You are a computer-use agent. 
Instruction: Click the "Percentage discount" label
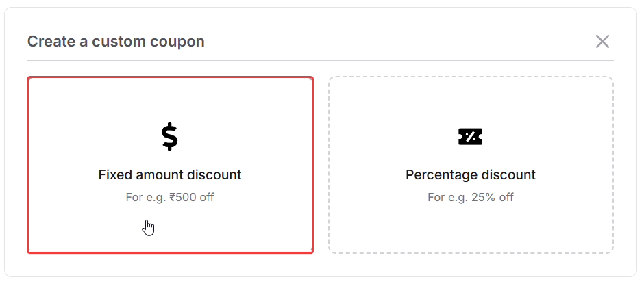point(471,175)
